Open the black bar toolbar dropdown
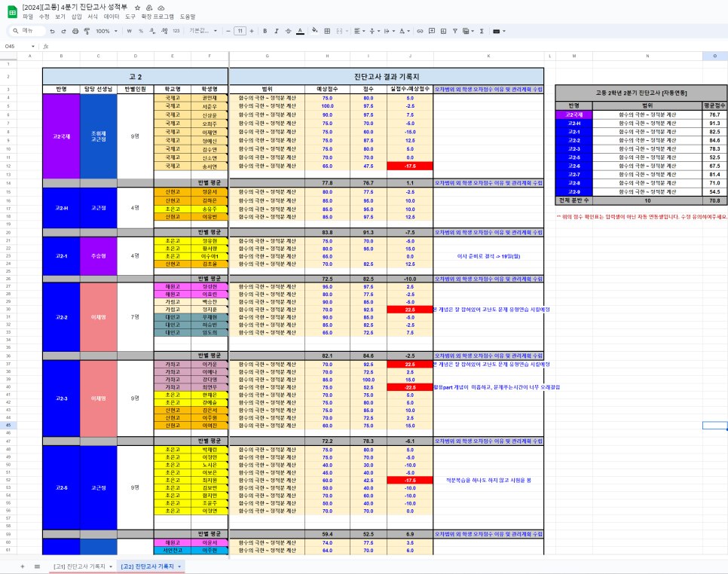The image size is (728, 574). [x=499, y=31]
